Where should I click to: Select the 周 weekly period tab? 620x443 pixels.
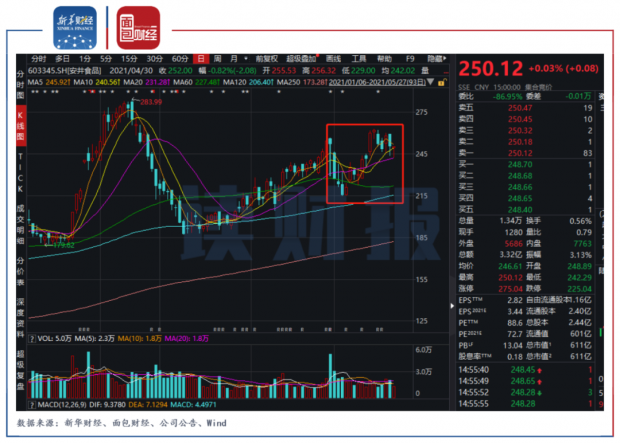click(217, 59)
